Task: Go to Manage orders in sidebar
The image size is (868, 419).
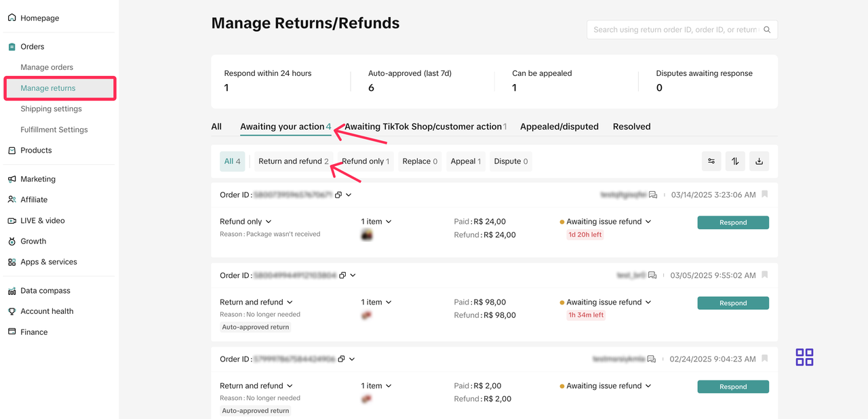Action: (47, 67)
